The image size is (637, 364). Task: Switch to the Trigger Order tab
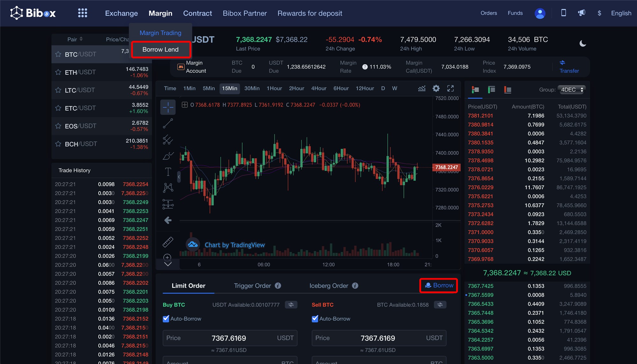coord(252,286)
